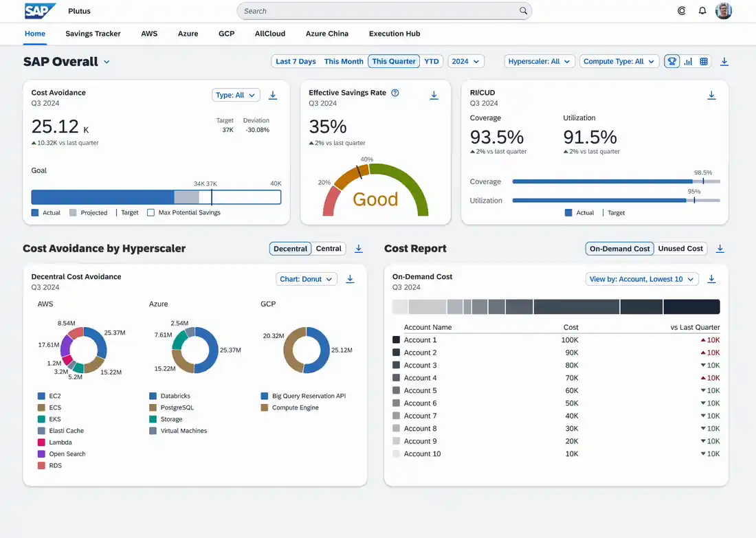Click the AWS donut chart
Viewport: 756px width, 538px height.
tap(83, 350)
